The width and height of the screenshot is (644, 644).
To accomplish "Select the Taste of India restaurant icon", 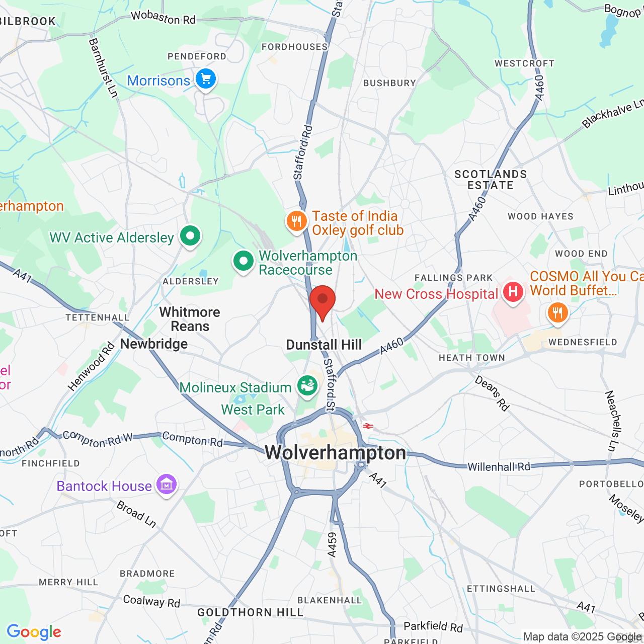I will (x=297, y=222).
